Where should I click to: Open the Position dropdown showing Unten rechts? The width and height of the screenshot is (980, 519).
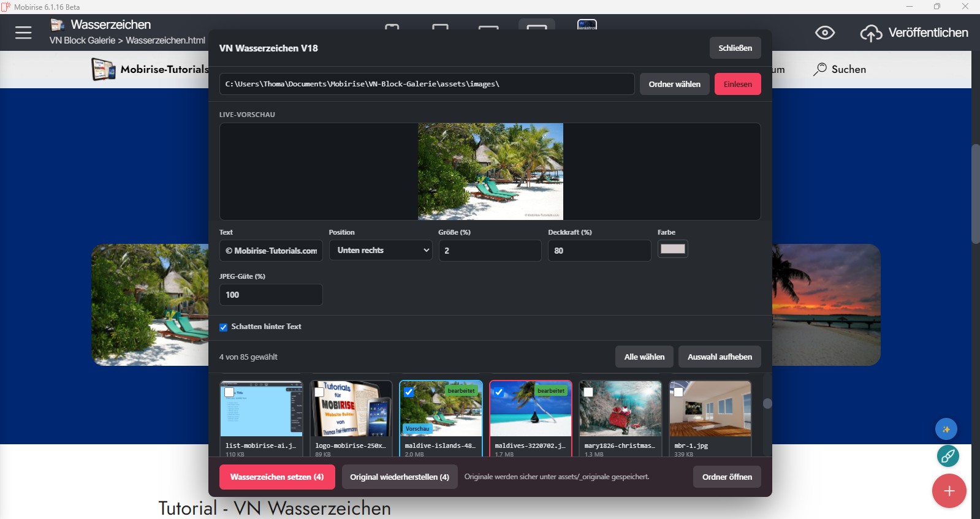[x=381, y=250]
